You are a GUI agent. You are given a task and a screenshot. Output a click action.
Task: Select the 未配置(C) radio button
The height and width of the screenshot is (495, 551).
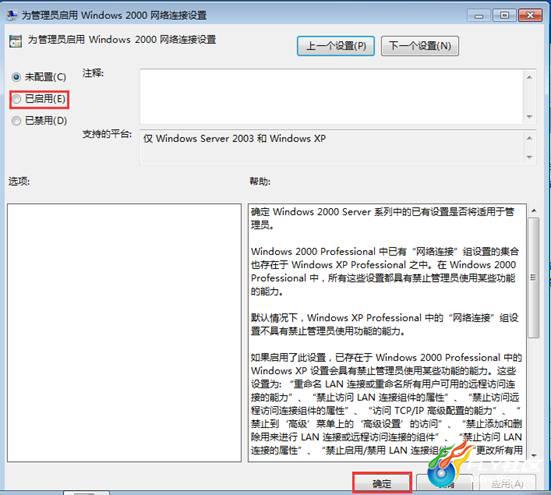[16, 77]
